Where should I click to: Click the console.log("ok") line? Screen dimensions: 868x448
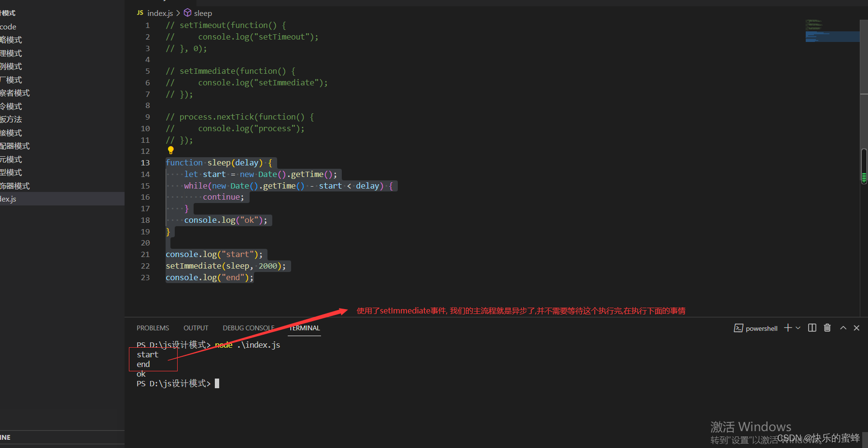[x=226, y=220]
